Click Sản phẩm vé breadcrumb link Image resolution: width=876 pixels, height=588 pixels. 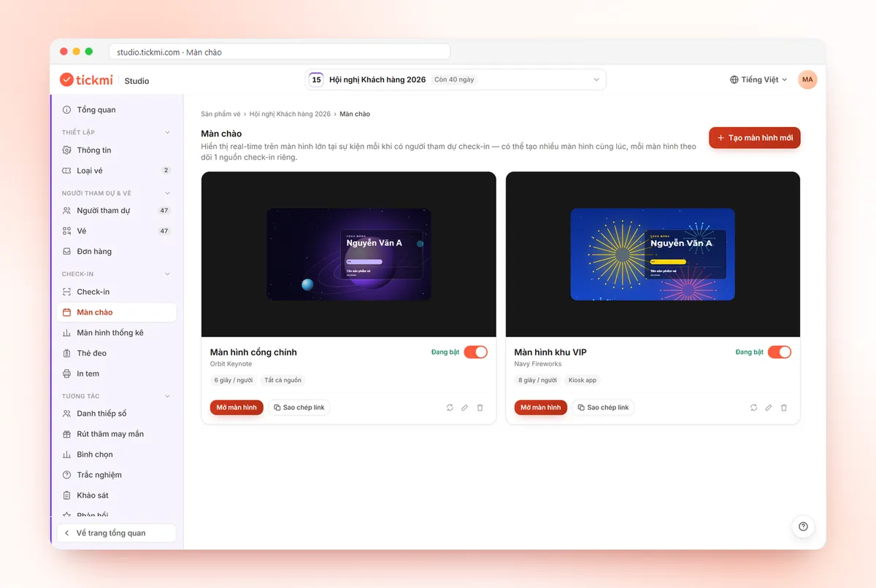click(220, 114)
